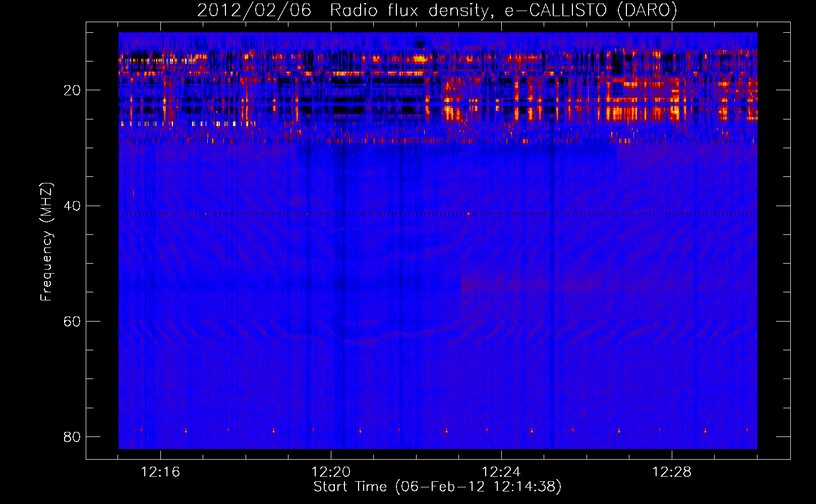
Task: Click the 60 frequency tick label
Action: click(72, 322)
